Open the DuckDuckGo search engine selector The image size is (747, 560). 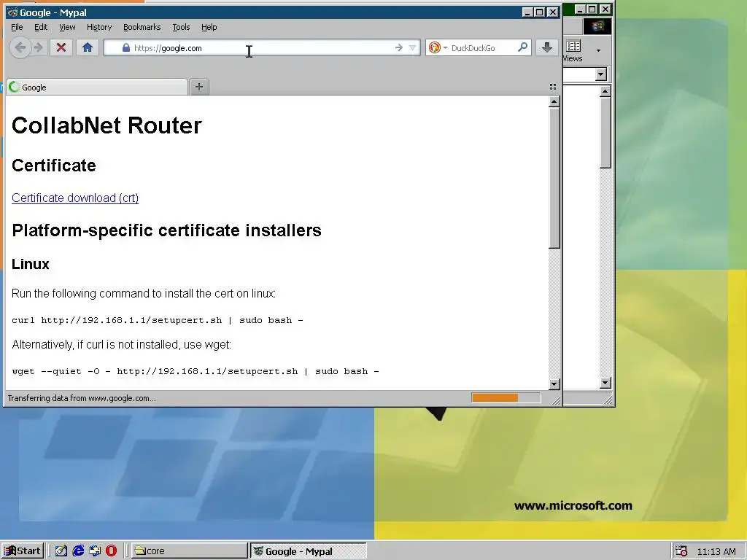point(438,47)
